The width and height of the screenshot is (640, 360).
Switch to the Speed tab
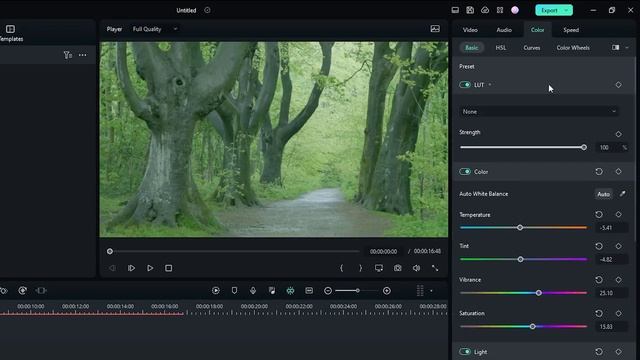coord(571,30)
